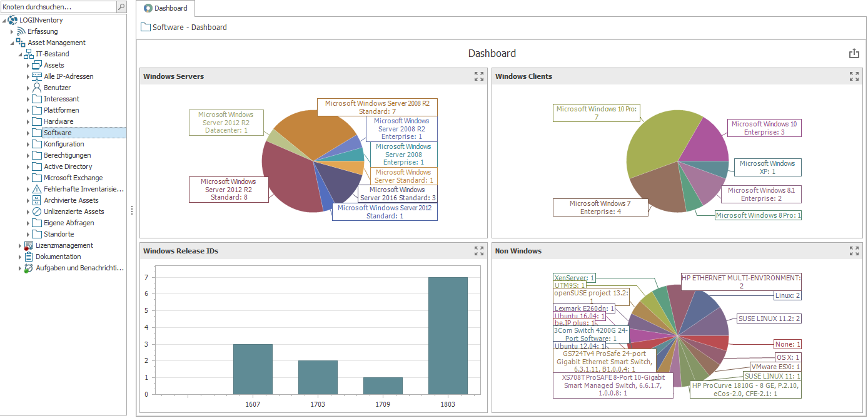Click the 'XenServer: 1' label
The image size is (868, 418).
click(x=575, y=278)
